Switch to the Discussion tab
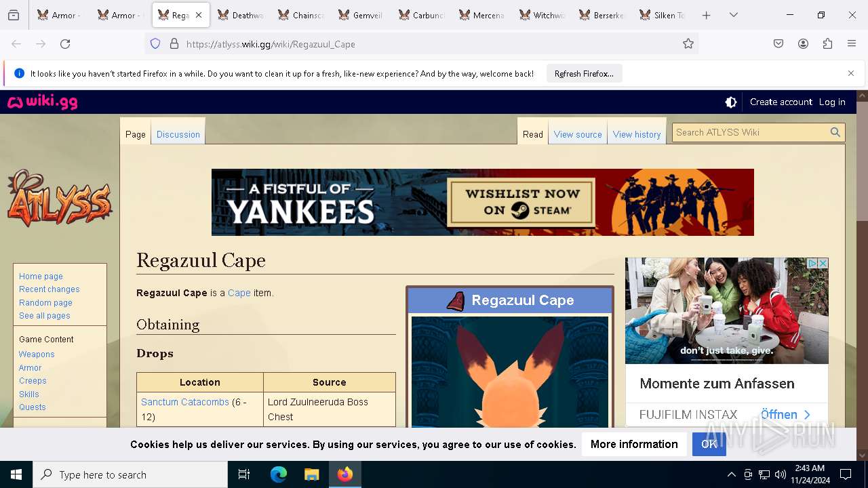868x488 pixels. pyautogui.click(x=178, y=134)
